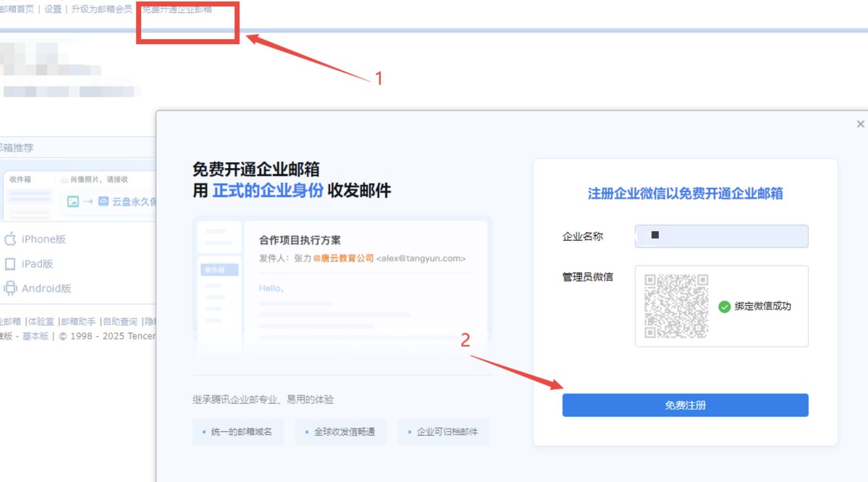Click 继承腾讯企业邮专业、易用的体验 text

coord(263,399)
